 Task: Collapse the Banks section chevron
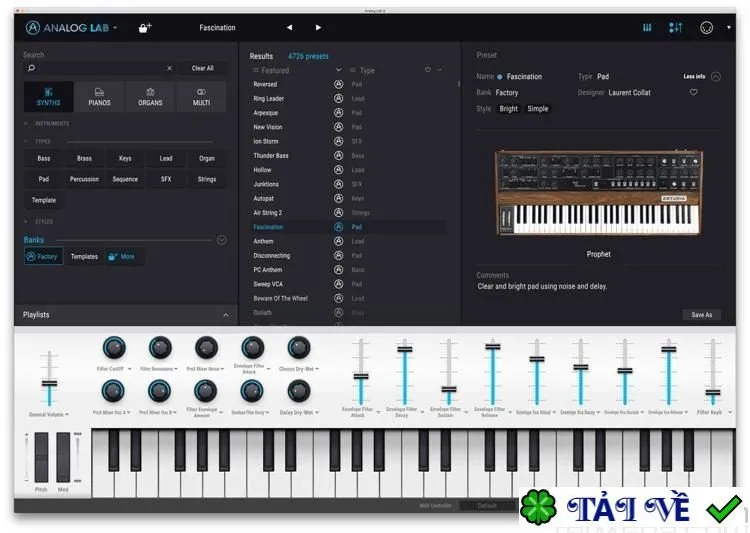tap(221, 240)
